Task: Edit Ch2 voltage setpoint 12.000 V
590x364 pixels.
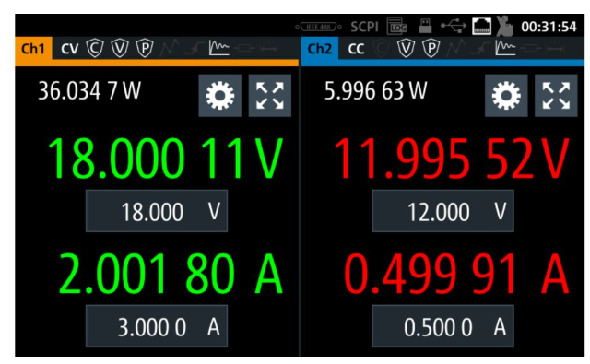Action: pos(442,211)
